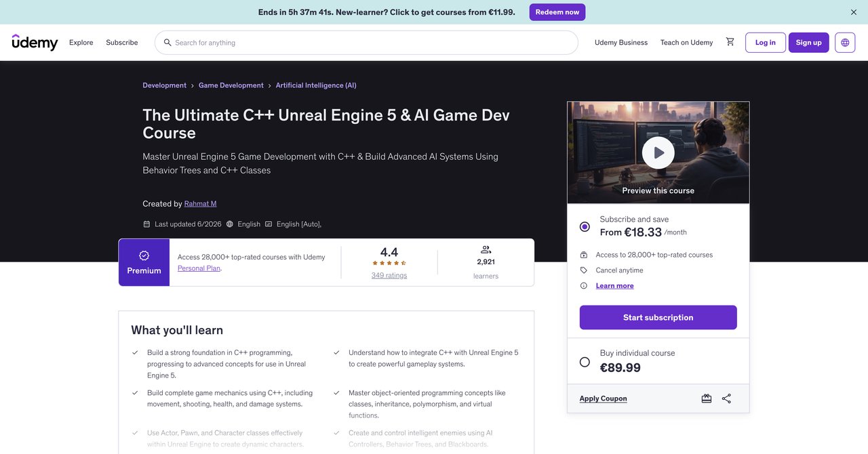
Task: Click the learners people icon
Action: pyautogui.click(x=486, y=249)
